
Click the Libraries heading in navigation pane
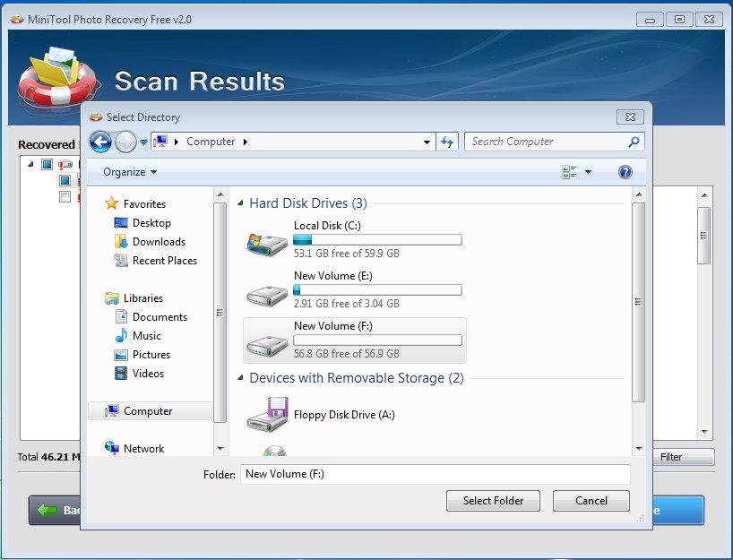point(143,298)
